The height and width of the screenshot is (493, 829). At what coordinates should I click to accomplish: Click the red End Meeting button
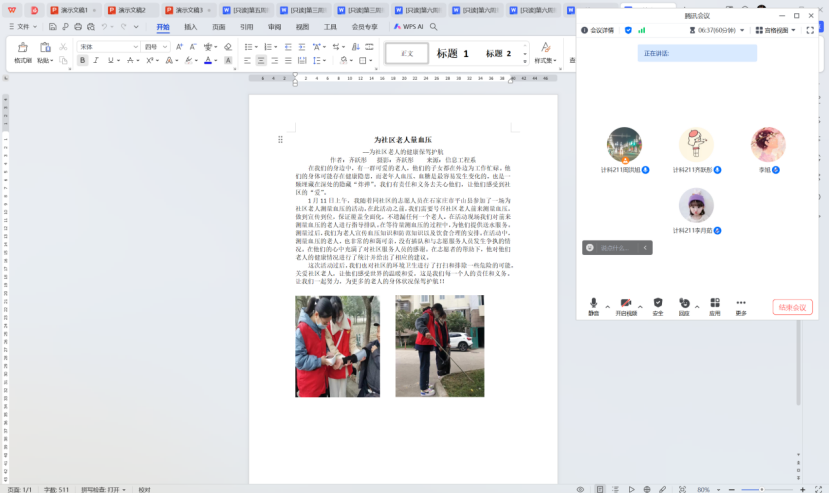tap(792, 307)
